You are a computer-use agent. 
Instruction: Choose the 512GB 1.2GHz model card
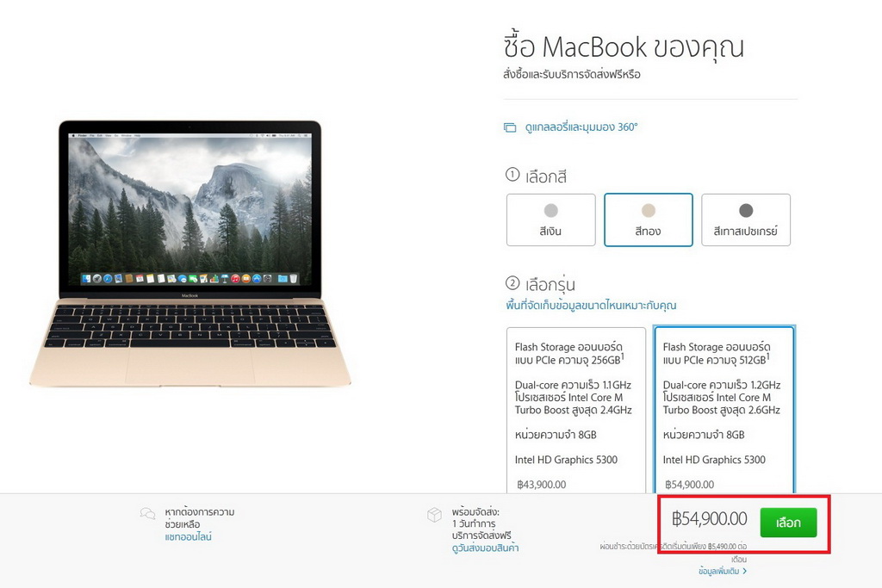(724, 409)
